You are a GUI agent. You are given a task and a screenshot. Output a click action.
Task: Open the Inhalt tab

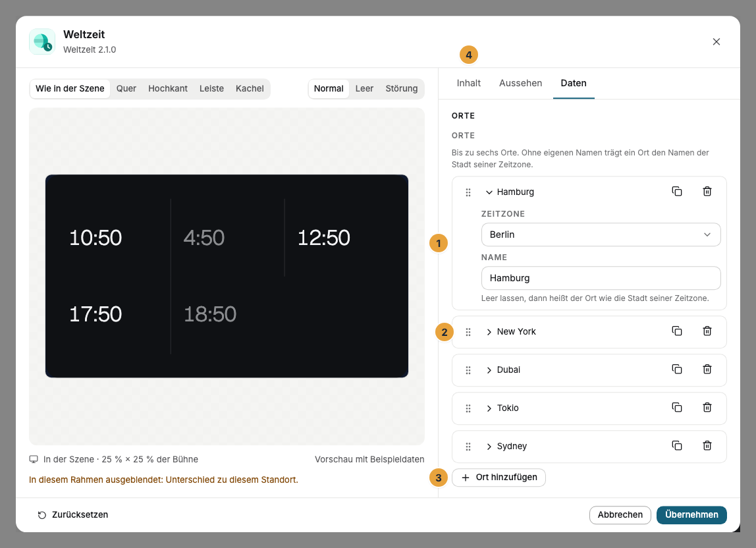point(469,83)
